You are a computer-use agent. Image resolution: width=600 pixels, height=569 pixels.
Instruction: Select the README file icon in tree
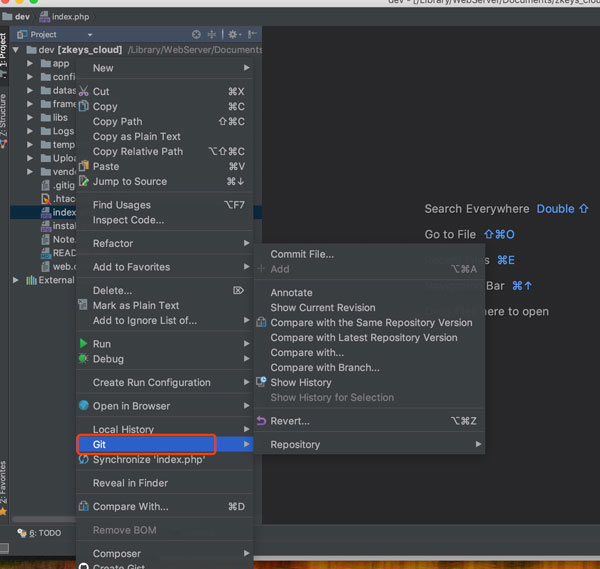(x=46, y=253)
